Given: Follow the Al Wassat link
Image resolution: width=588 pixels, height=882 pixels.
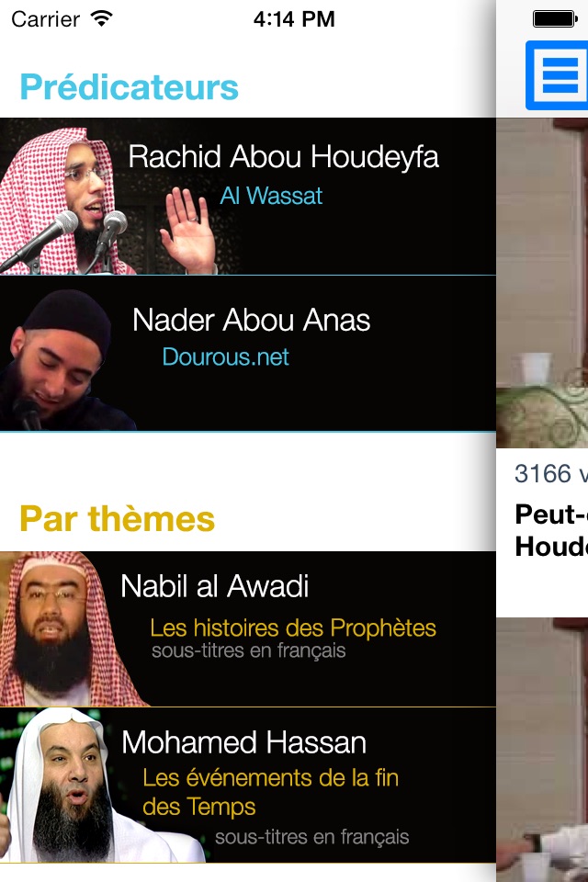Looking at the screenshot, I should click(x=271, y=196).
